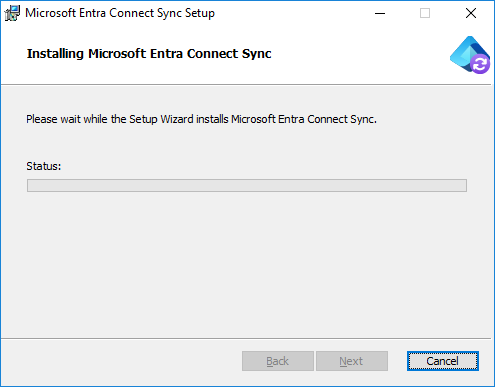
Task: Click the Status label
Action: click(44, 166)
